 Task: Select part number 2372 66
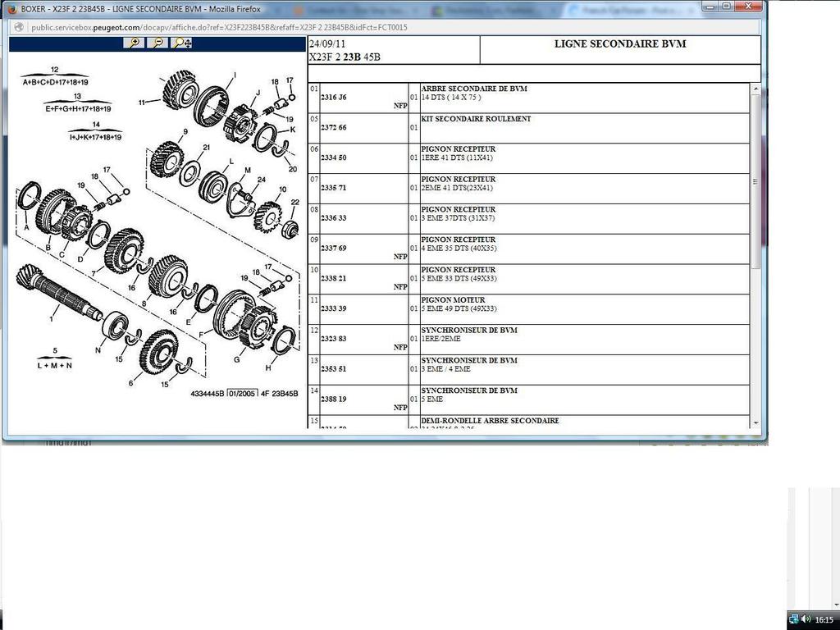(333, 127)
